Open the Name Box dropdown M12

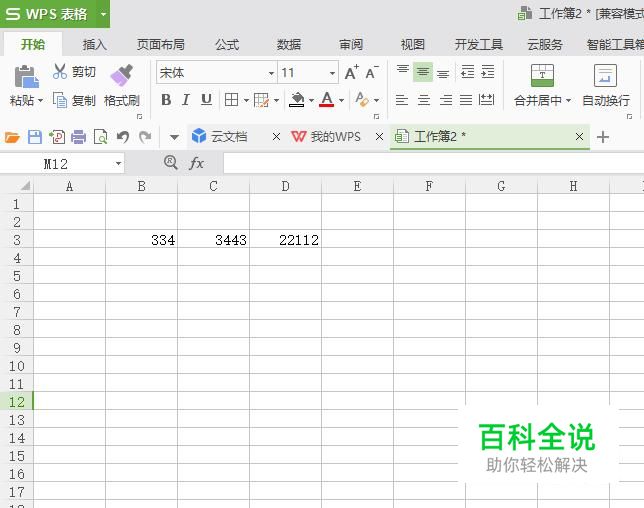[x=118, y=164]
